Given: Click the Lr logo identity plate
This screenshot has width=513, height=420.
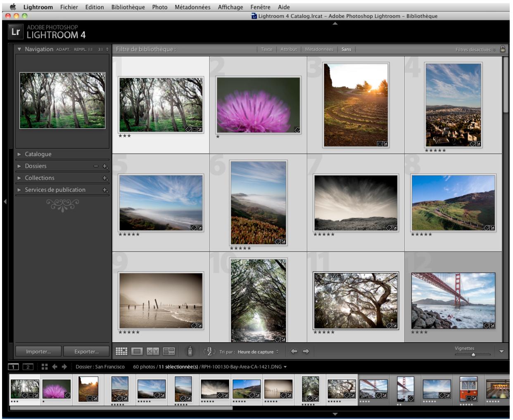Looking at the screenshot, I should [x=15, y=31].
